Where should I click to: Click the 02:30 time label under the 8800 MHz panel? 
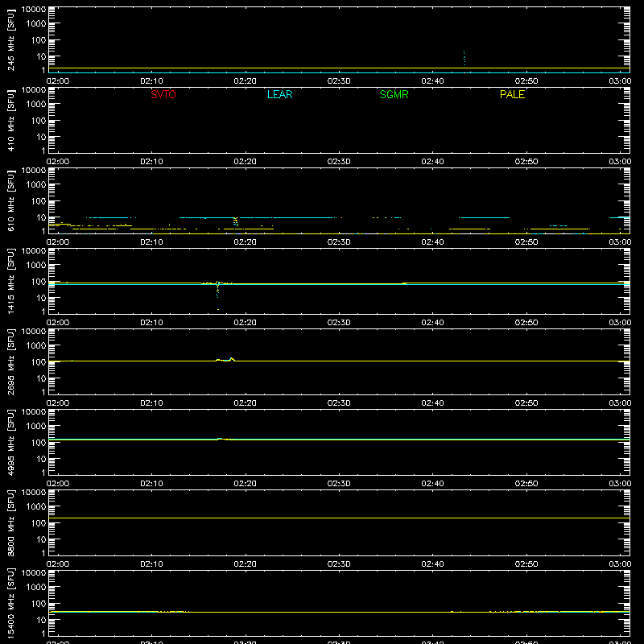point(339,564)
